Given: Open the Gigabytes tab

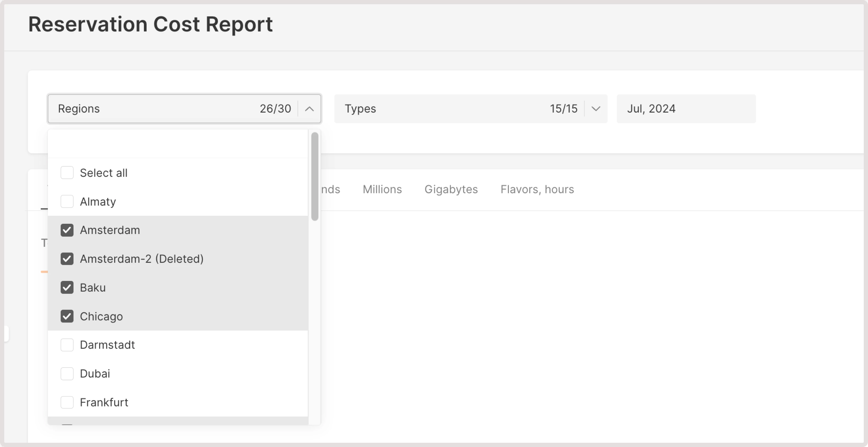Looking at the screenshot, I should point(451,189).
